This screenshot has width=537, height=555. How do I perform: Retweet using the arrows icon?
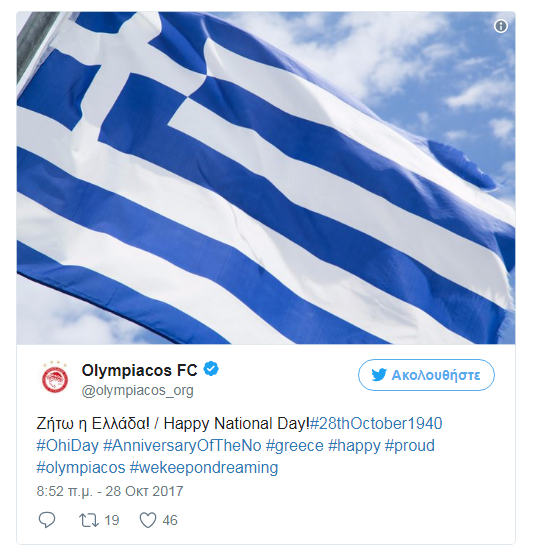88,520
